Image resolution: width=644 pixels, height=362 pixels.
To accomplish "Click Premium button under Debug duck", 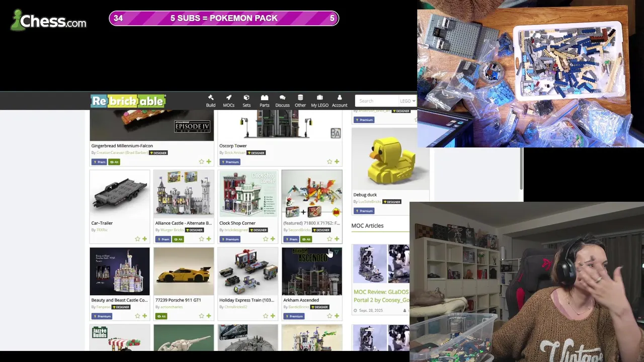I will click(364, 211).
